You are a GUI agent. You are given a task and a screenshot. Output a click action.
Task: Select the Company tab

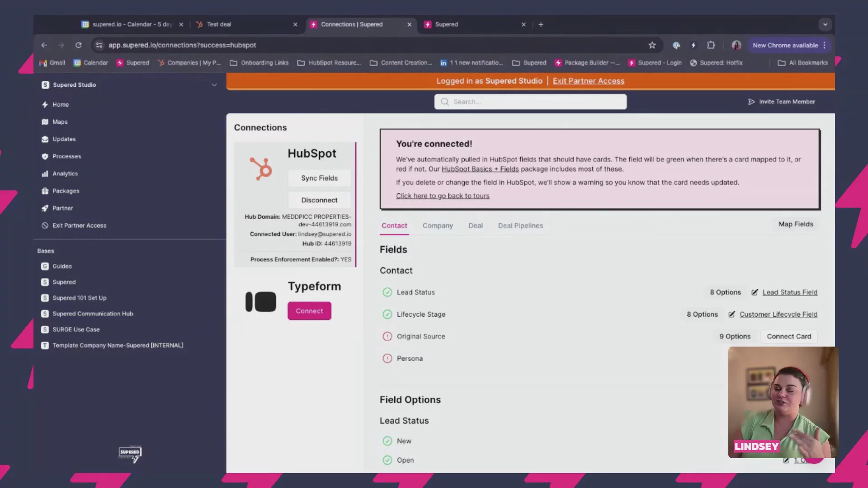coord(438,225)
